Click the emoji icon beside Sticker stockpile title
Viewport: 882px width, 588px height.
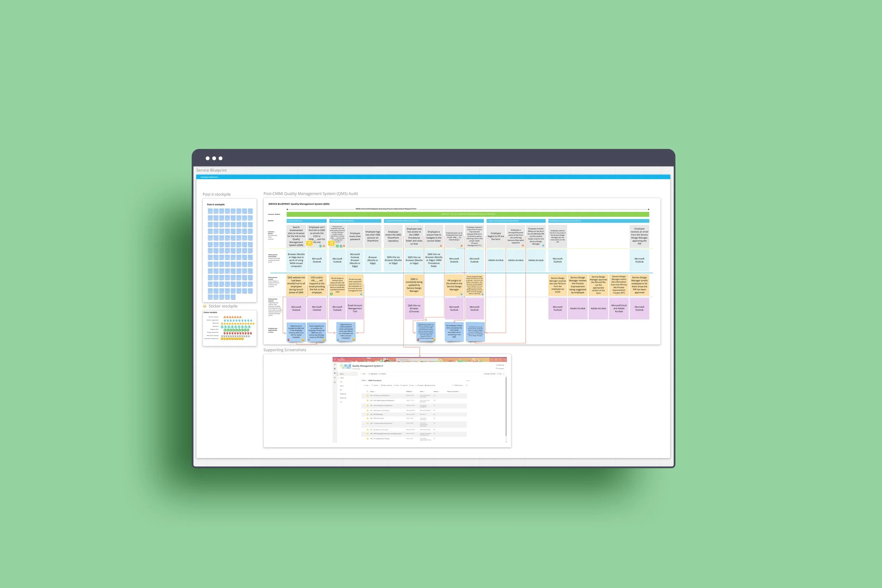[x=205, y=306]
